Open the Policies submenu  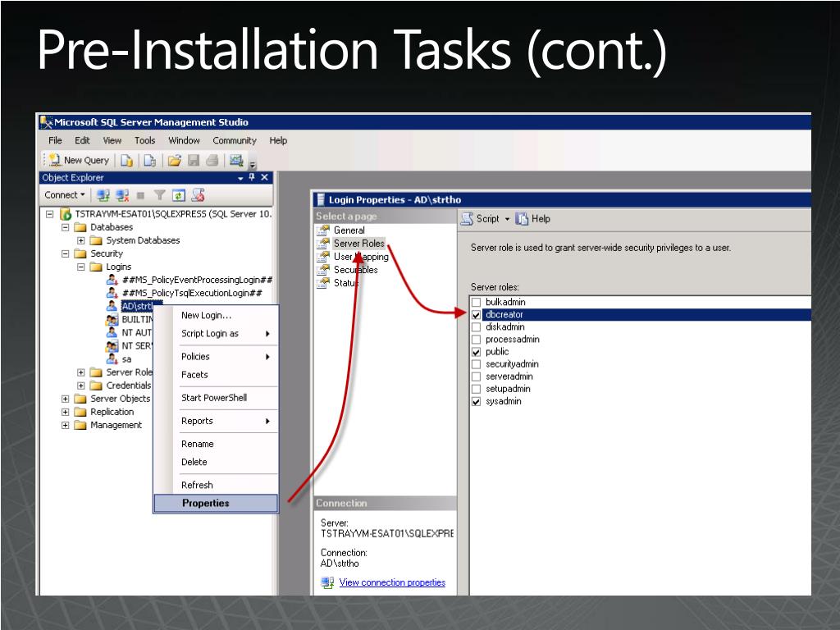pyautogui.click(x=216, y=356)
